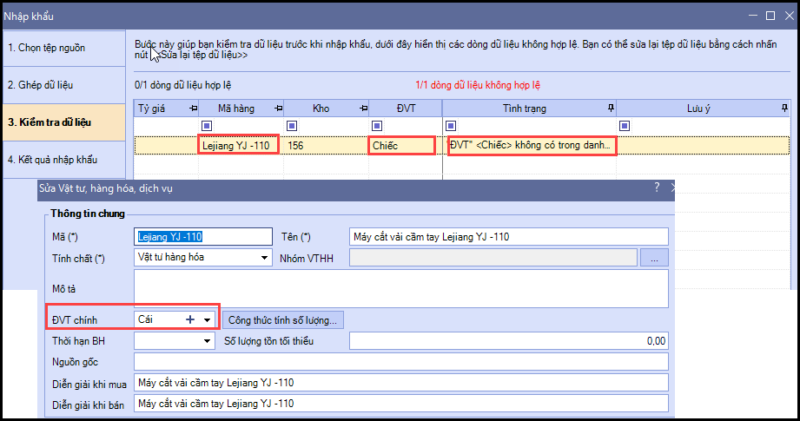Click the Số lượng tồn tối thiểu field
Screen dimensions: 800x421
[508, 341]
